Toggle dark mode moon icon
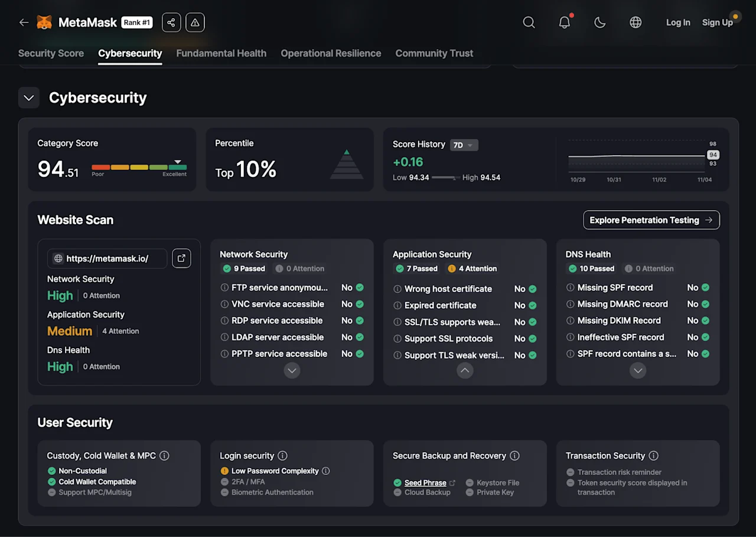 (600, 22)
